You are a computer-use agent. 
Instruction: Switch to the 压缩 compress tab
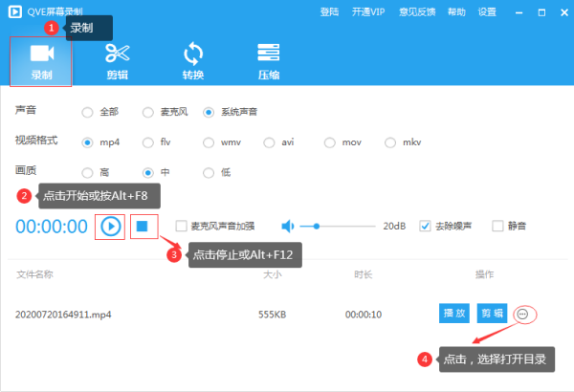[x=268, y=61]
